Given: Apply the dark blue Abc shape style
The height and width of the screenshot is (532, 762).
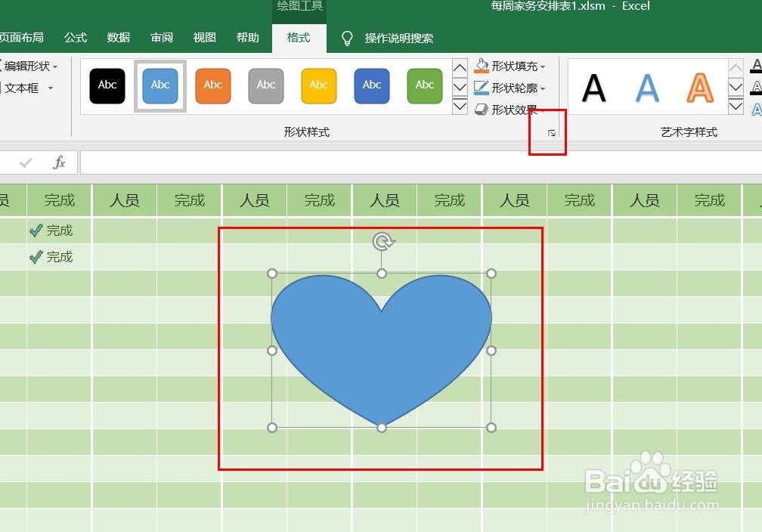Looking at the screenshot, I should click(x=371, y=85).
